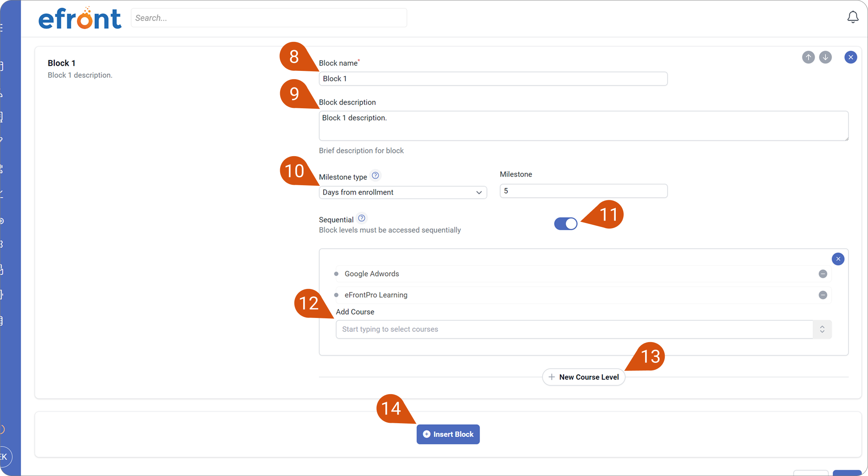Expand the Milestone type dropdown

[403, 192]
